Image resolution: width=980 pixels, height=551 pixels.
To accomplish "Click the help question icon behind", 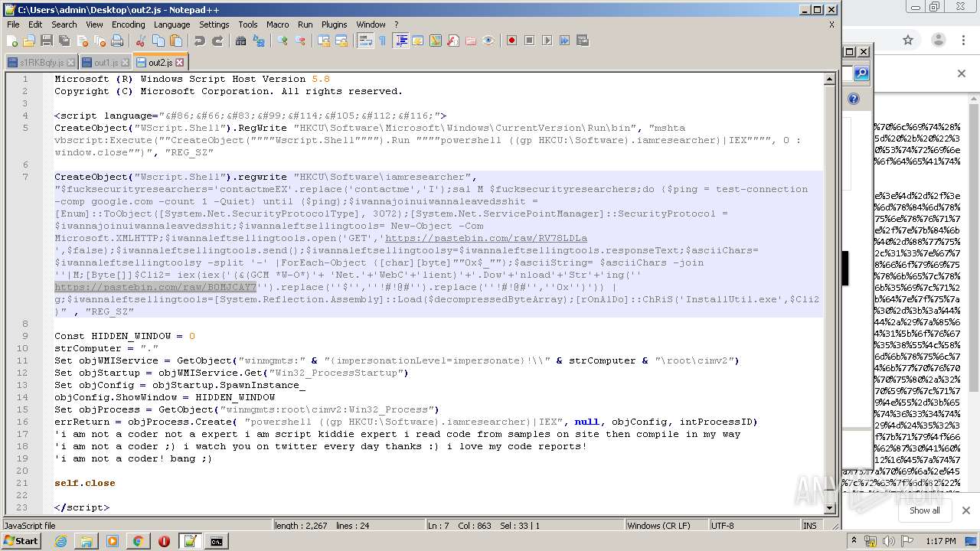I will [854, 99].
